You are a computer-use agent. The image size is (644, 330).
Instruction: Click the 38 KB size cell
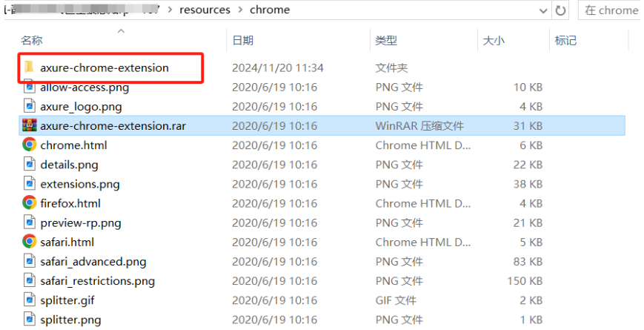[x=528, y=184]
